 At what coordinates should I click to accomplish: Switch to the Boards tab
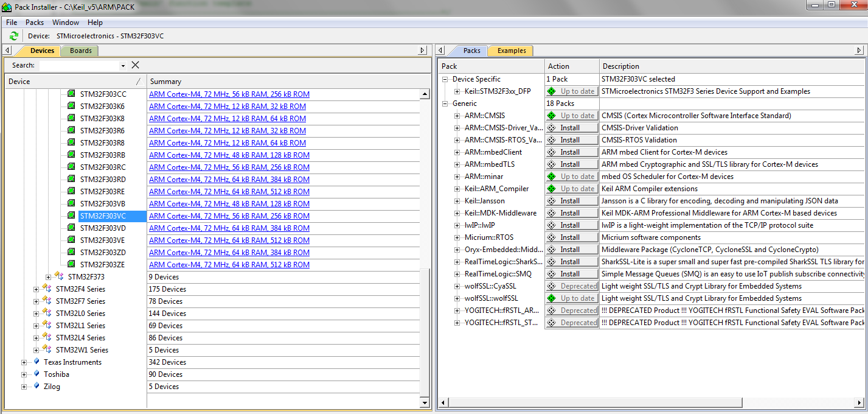(x=80, y=51)
